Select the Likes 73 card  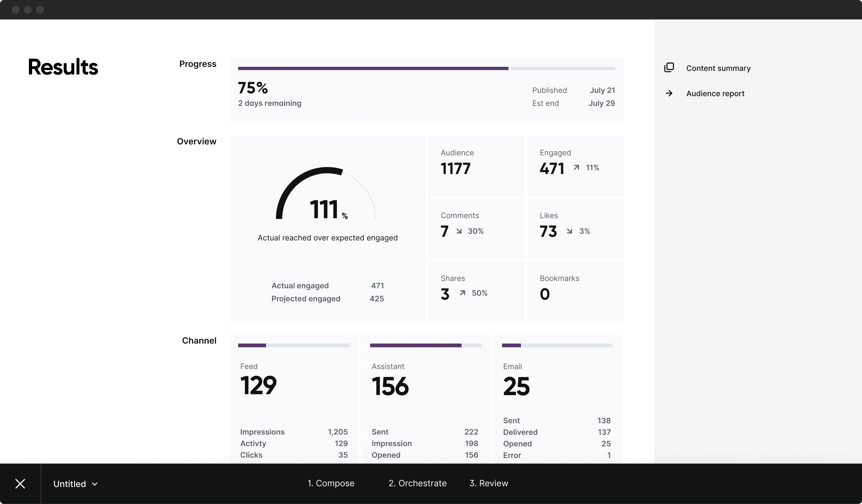tap(575, 229)
